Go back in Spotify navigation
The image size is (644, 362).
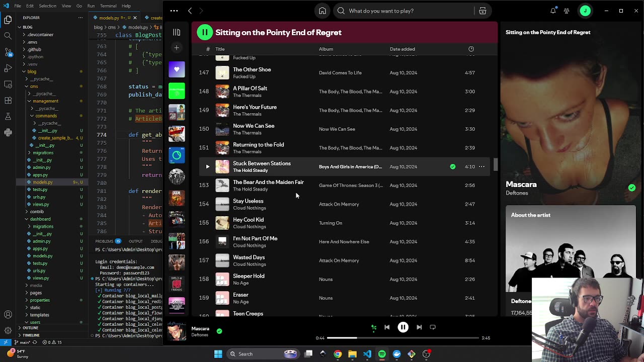pos(190,11)
